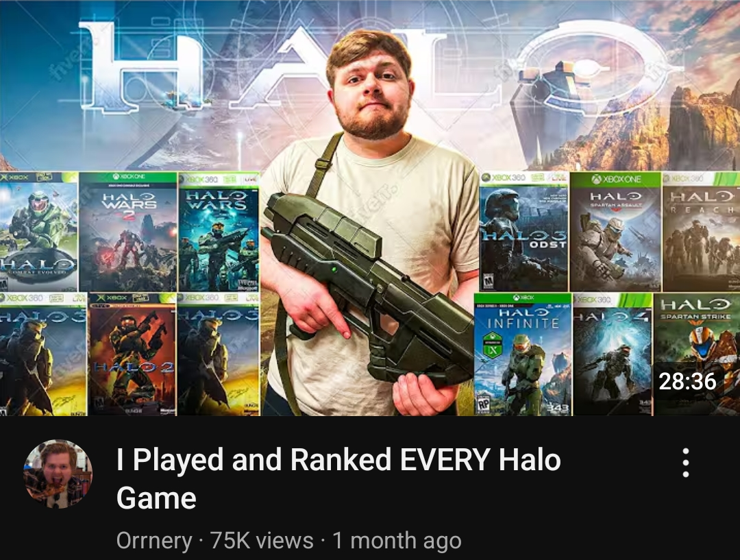Click the '1 month ago' upload date

pyautogui.click(x=397, y=540)
